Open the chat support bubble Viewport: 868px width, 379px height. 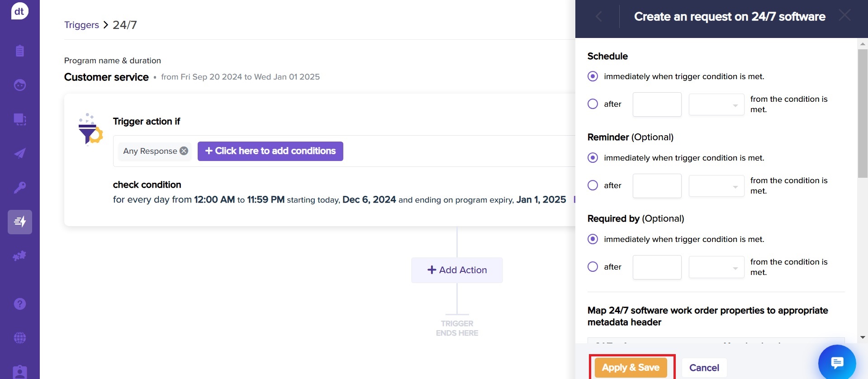click(x=837, y=363)
